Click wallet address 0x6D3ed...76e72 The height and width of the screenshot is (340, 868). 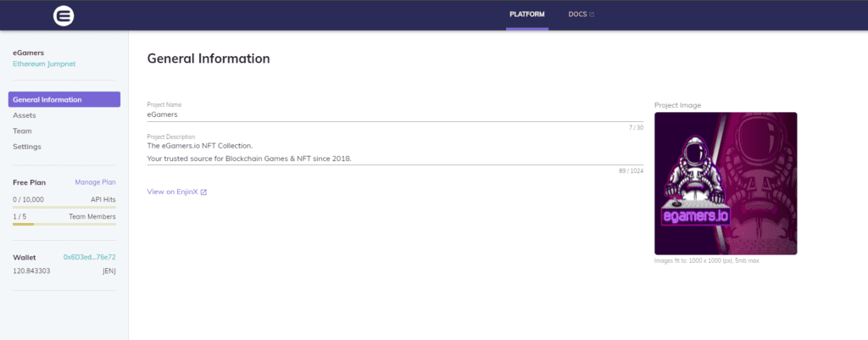pos(90,257)
